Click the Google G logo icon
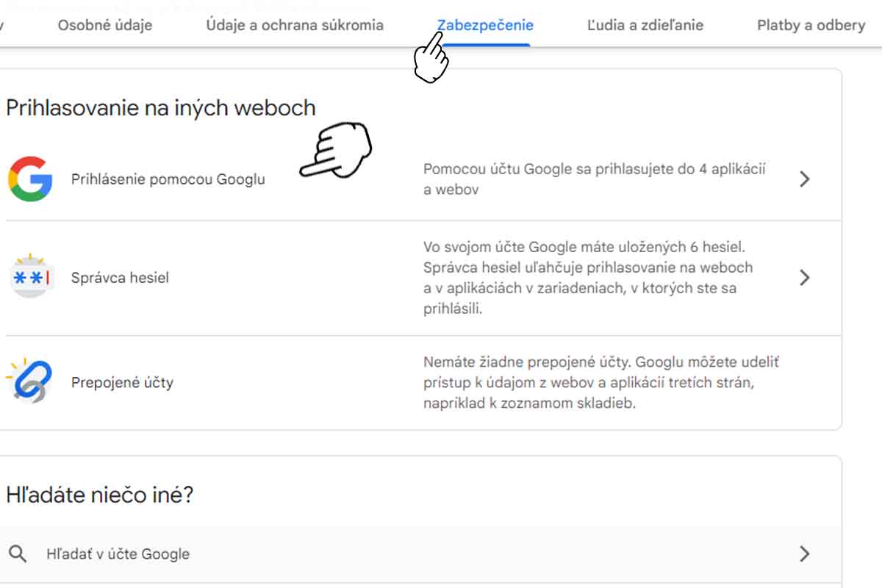This screenshot has height=588, width=882. pos(30,179)
